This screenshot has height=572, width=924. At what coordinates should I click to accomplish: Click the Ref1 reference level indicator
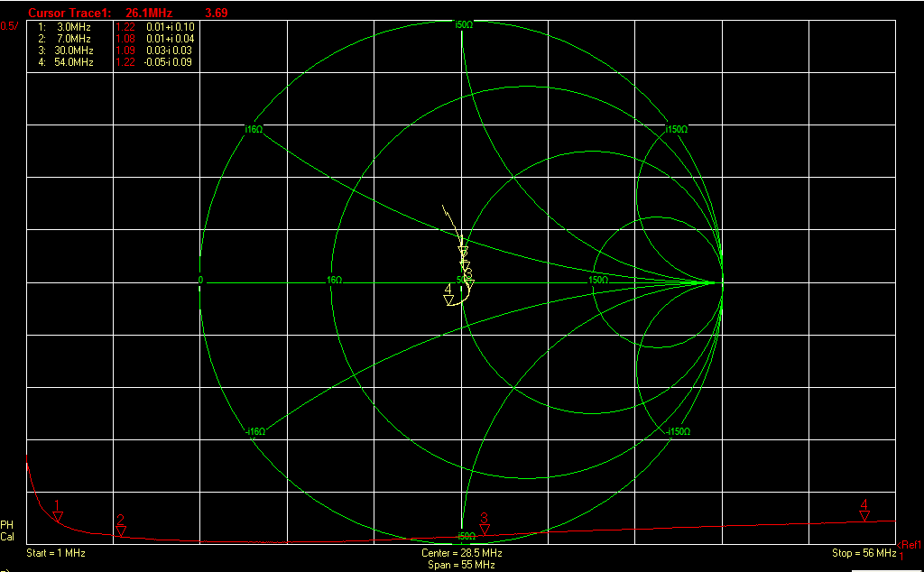tap(910, 545)
